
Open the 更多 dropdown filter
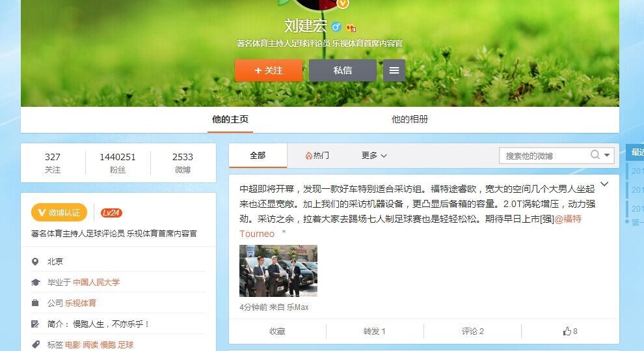(x=374, y=156)
